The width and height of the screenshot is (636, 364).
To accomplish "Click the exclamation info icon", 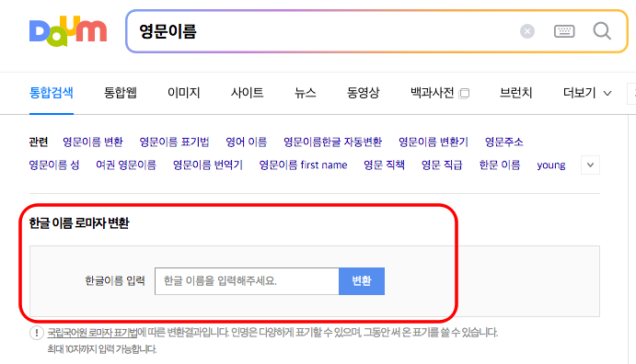I will click(x=37, y=333).
